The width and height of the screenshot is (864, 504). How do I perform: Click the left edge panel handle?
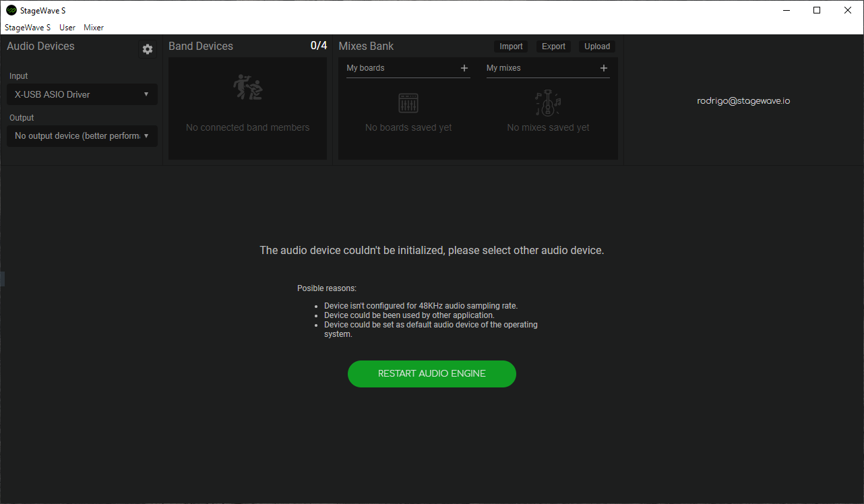[2, 278]
